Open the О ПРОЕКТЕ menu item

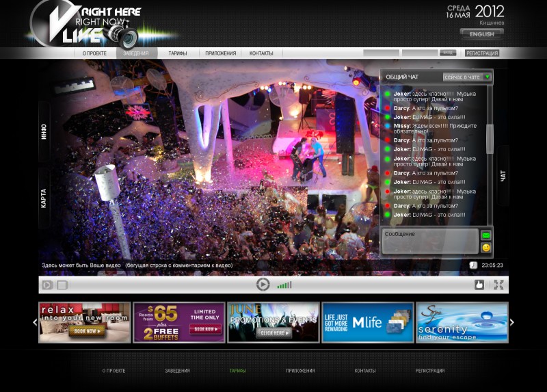(x=94, y=53)
